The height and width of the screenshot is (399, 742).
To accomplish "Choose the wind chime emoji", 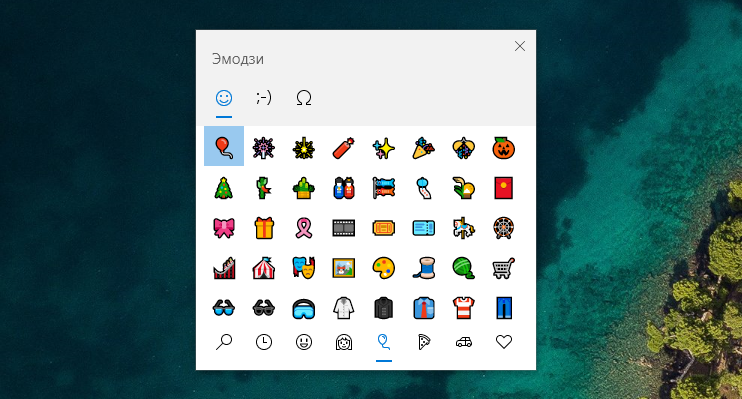I will [x=424, y=188].
